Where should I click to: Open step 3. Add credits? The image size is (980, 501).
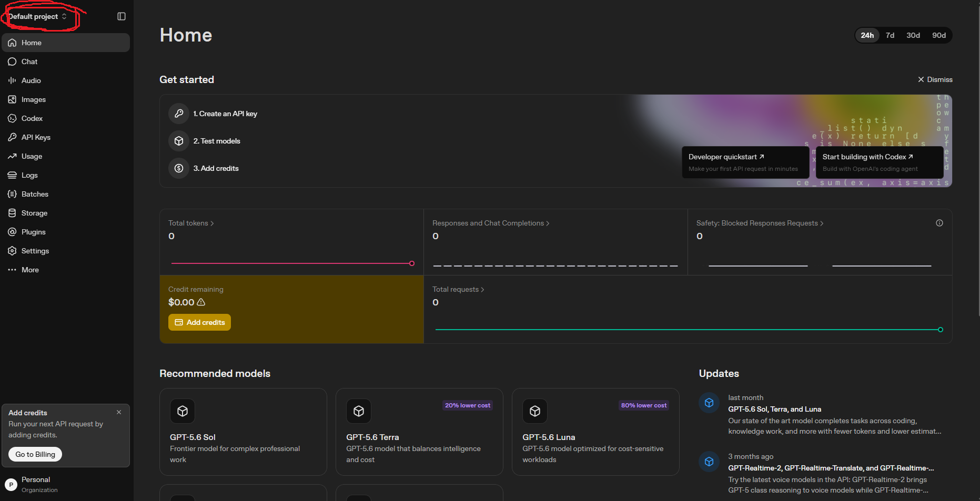216,168
